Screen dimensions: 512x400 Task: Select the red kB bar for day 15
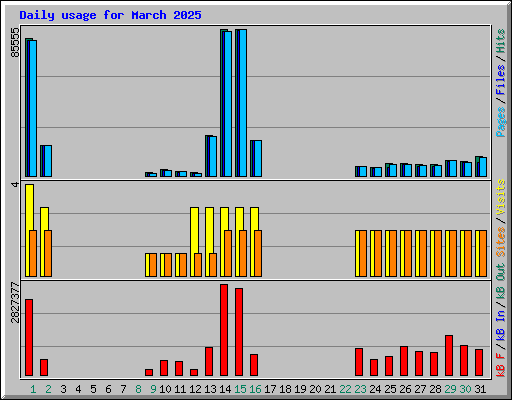click(239, 332)
